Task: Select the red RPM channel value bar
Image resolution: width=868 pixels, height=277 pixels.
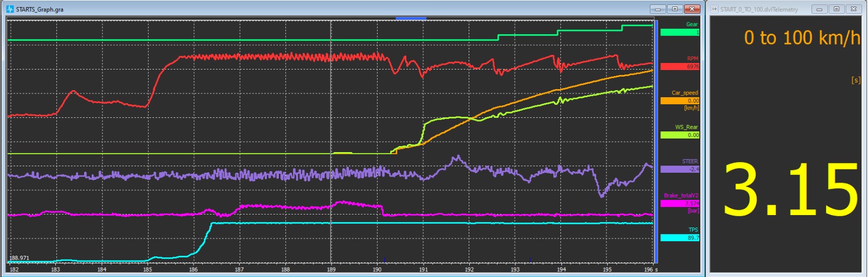Action: 679,67
